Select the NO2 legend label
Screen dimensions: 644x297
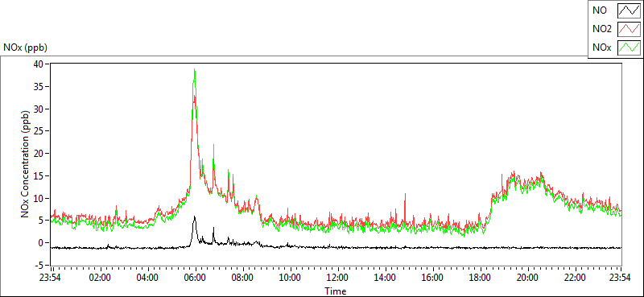[x=602, y=29]
